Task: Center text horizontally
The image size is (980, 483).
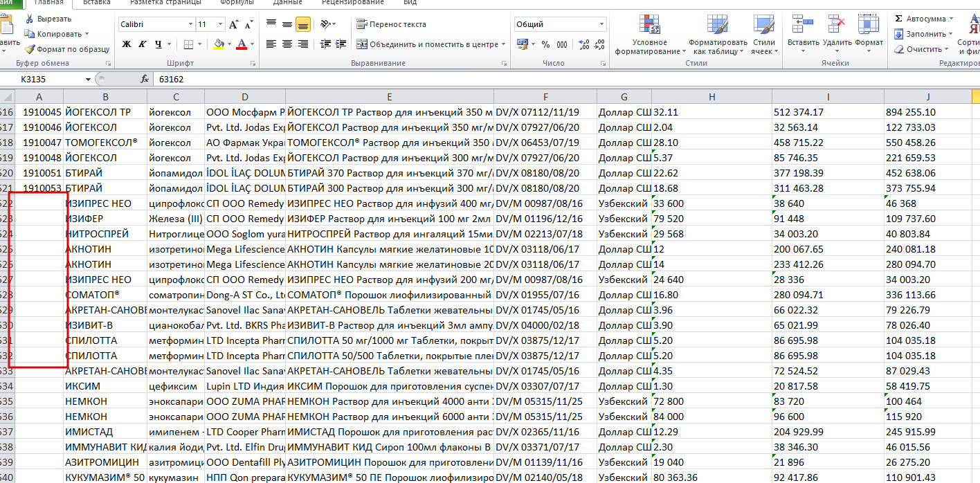Action: coord(287,44)
